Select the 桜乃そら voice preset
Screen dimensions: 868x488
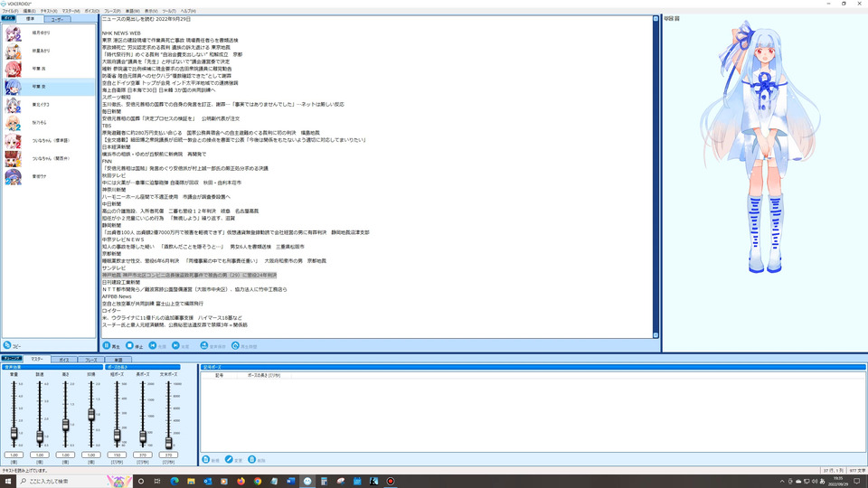(x=49, y=123)
